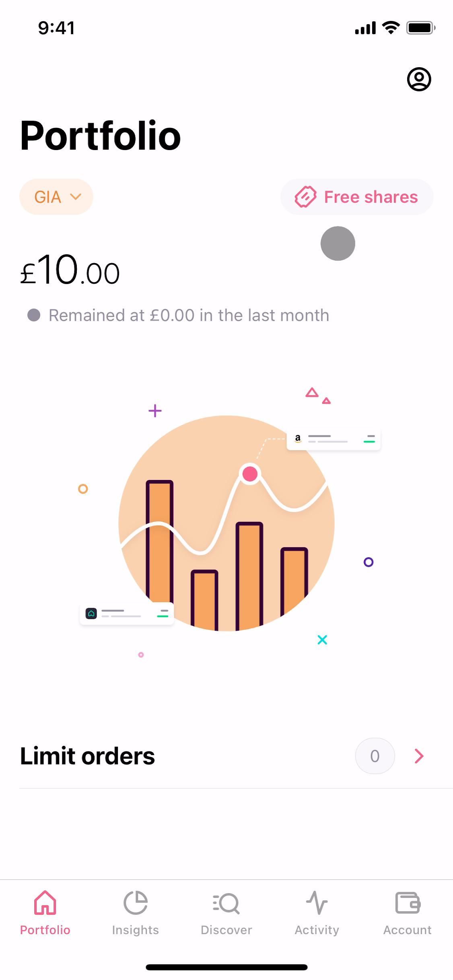Tap the Wi-Fi status icon
The width and height of the screenshot is (453, 980).
pos(390,28)
